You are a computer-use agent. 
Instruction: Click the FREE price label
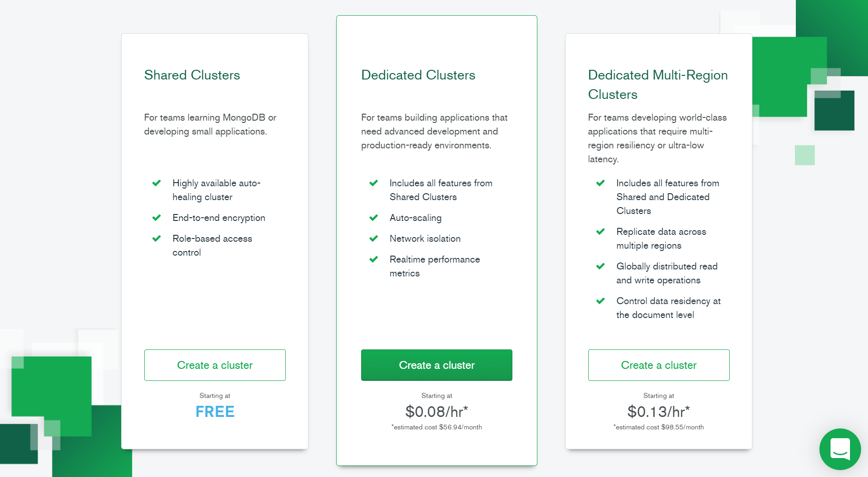click(215, 411)
